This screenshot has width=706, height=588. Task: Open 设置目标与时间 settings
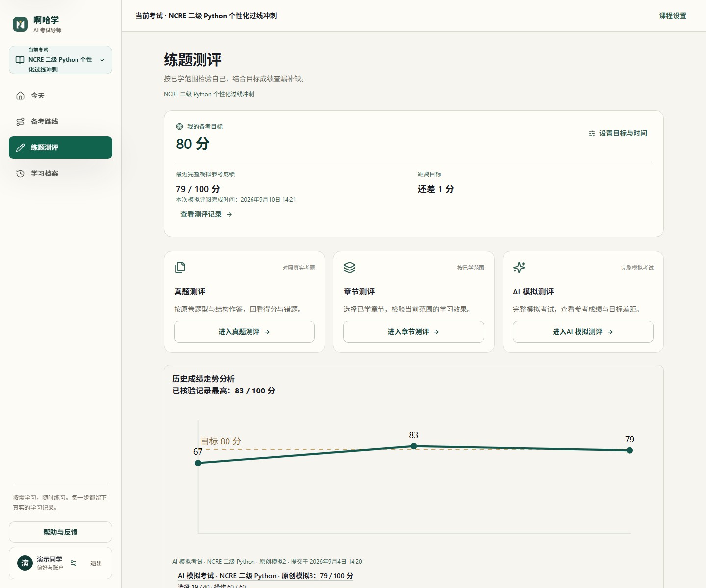[618, 133]
